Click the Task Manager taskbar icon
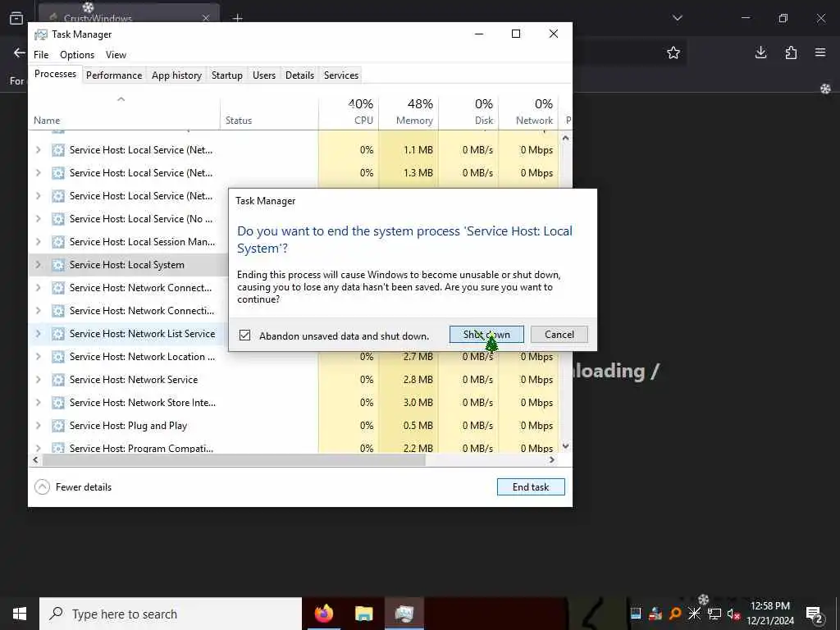Image resolution: width=840 pixels, height=630 pixels. click(404, 614)
